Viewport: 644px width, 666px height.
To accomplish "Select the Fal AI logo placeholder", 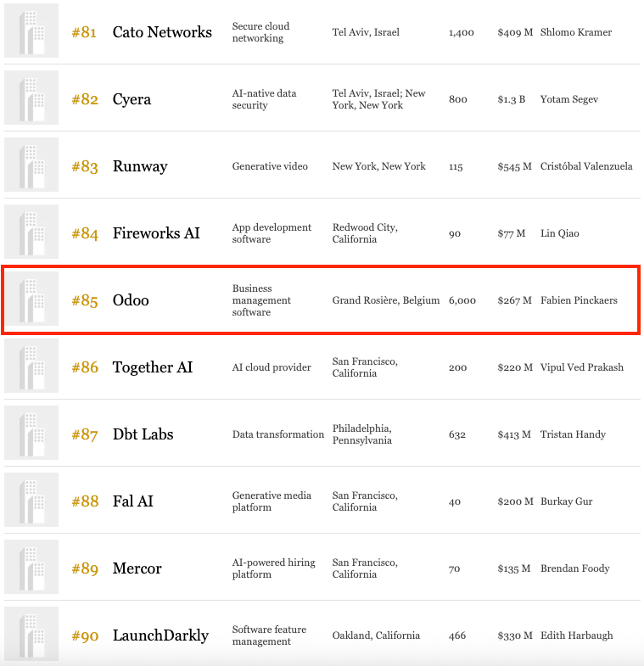I will pos(31,500).
